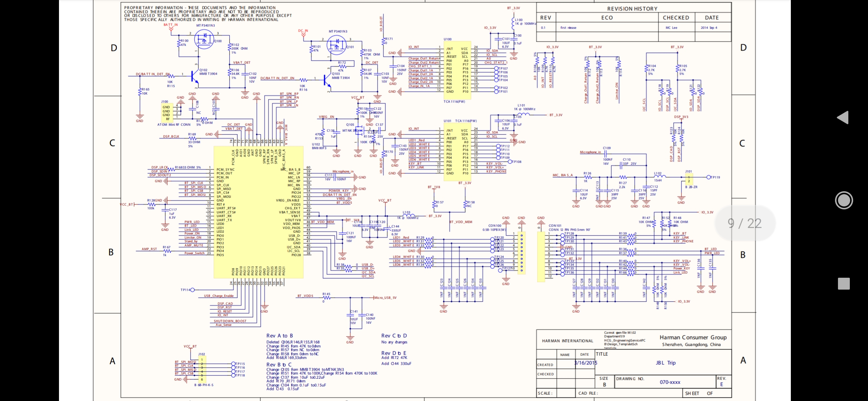Tap drawing number '070-xxxx'
This screenshot has height=401, width=868.
[670, 382]
